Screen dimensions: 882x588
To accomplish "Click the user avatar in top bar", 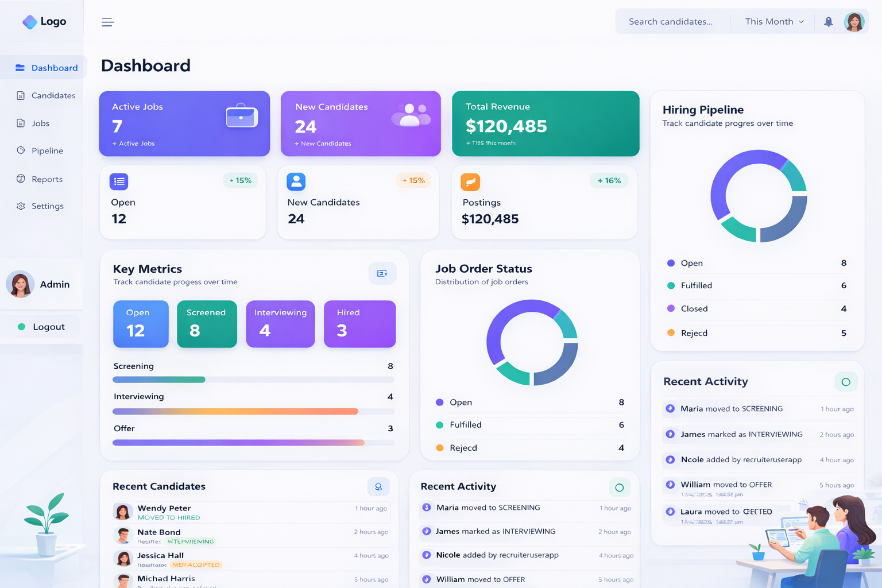I will (854, 22).
